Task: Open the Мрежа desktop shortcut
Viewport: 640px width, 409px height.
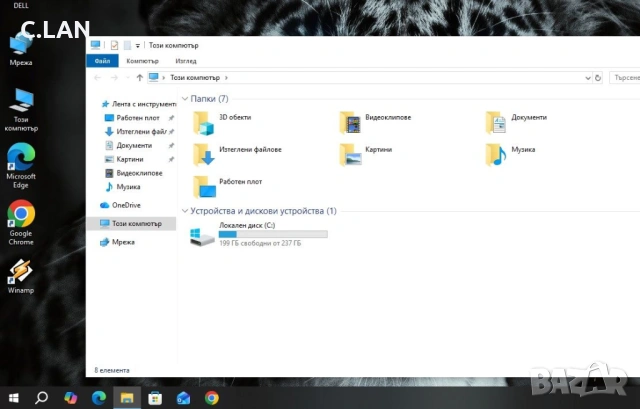Action: (x=21, y=51)
